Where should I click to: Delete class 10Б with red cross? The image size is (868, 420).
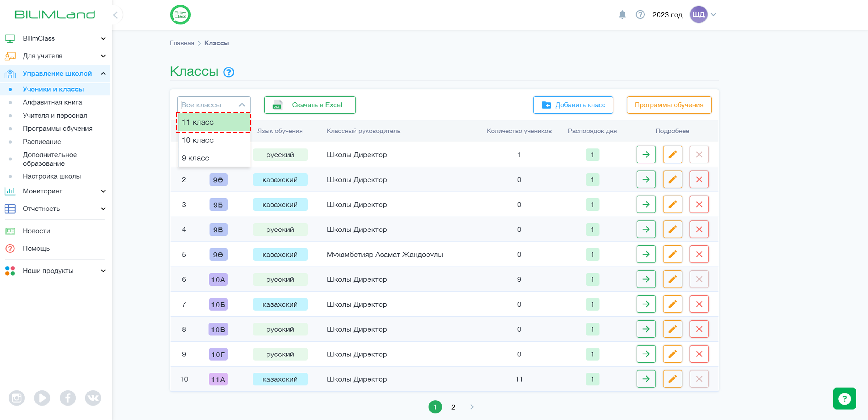(x=699, y=304)
